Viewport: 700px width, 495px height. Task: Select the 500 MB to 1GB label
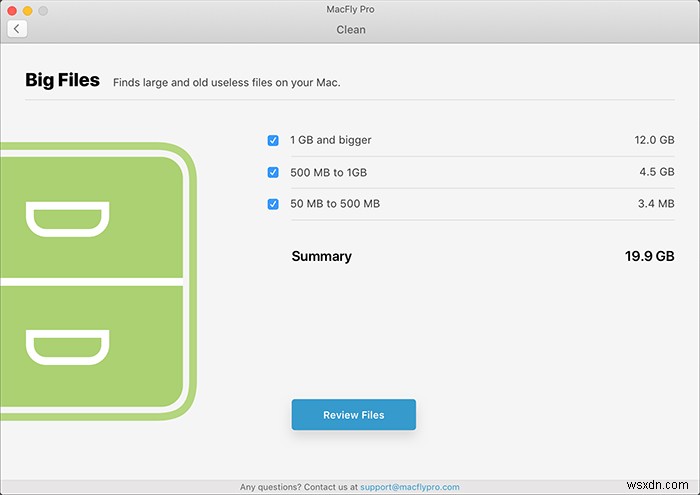[329, 172]
